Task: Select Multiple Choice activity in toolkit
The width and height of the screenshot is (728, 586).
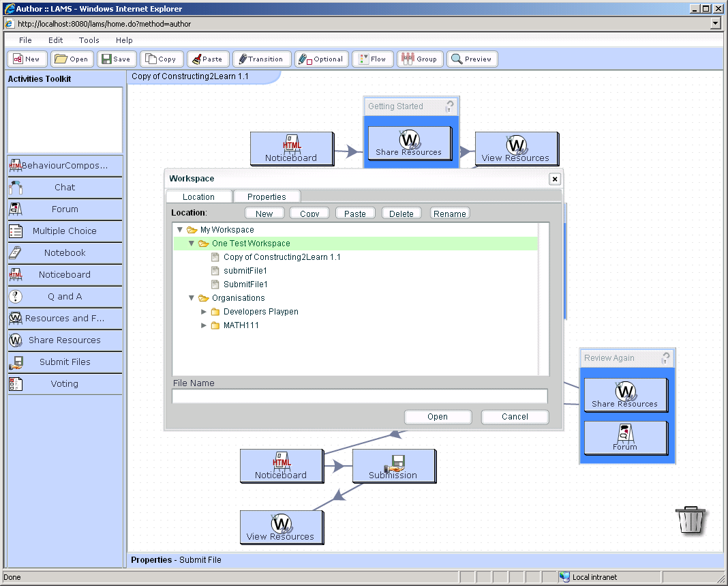Action: click(65, 231)
